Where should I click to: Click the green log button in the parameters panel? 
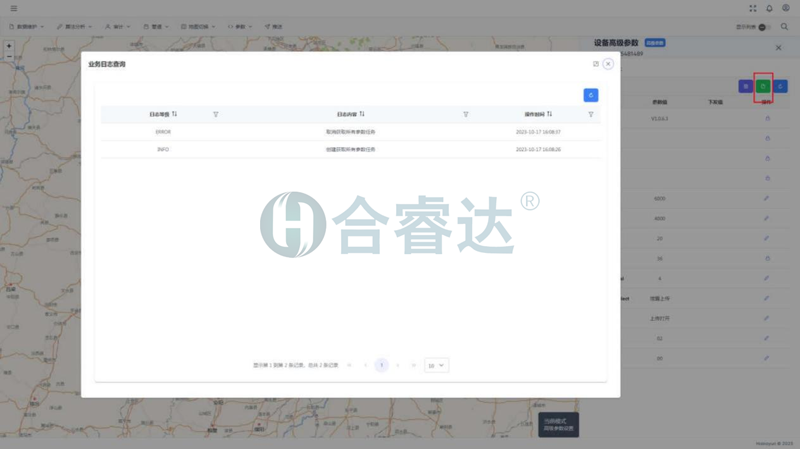point(763,86)
